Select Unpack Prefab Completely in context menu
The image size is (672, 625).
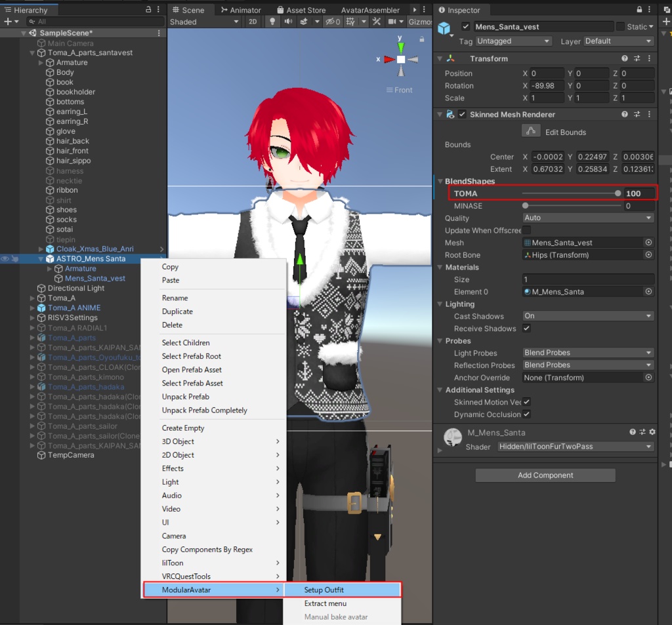click(x=204, y=411)
